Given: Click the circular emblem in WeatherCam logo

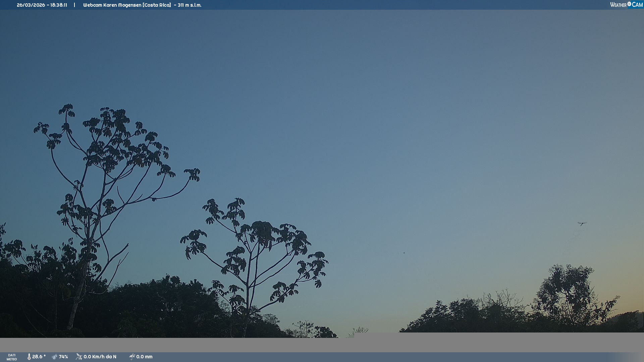Looking at the screenshot, I should (x=629, y=4).
